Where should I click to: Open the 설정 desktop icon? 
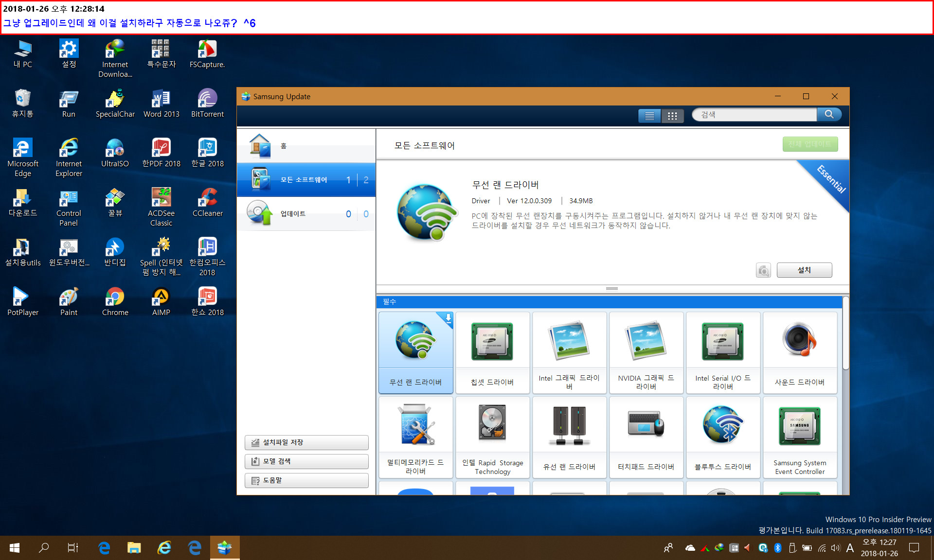69,53
